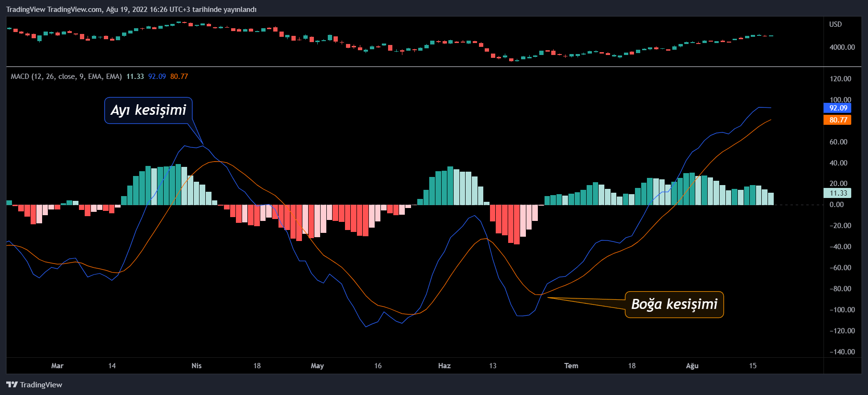868x395 pixels.
Task: Select the "Boğa kesişimi" callout label
Action: coord(674,305)
